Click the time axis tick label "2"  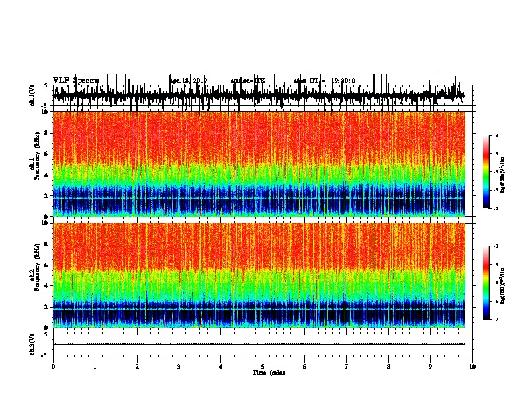coord(137,367)
